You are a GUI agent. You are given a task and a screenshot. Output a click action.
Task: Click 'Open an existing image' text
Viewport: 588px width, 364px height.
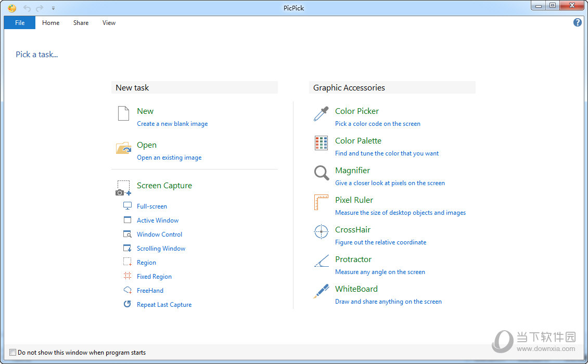pyautogui.click(x=169, y=158)
